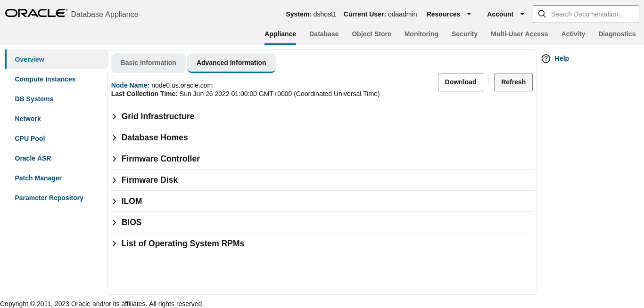
Task: Open the Account dropdown
Action: point(505,14)
